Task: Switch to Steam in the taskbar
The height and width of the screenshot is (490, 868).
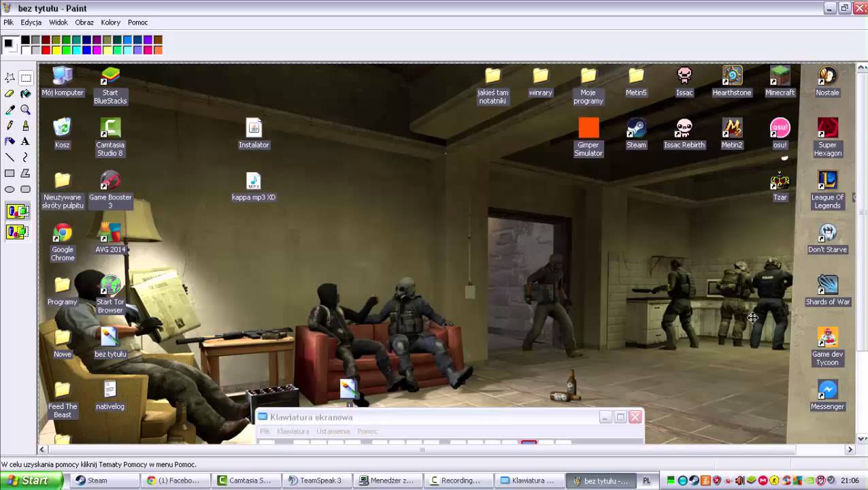Action: 105,480
